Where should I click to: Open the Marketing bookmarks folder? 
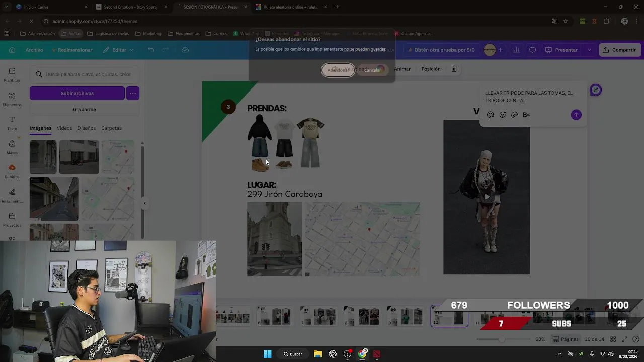pyautogui.click(x=148, y=34)
